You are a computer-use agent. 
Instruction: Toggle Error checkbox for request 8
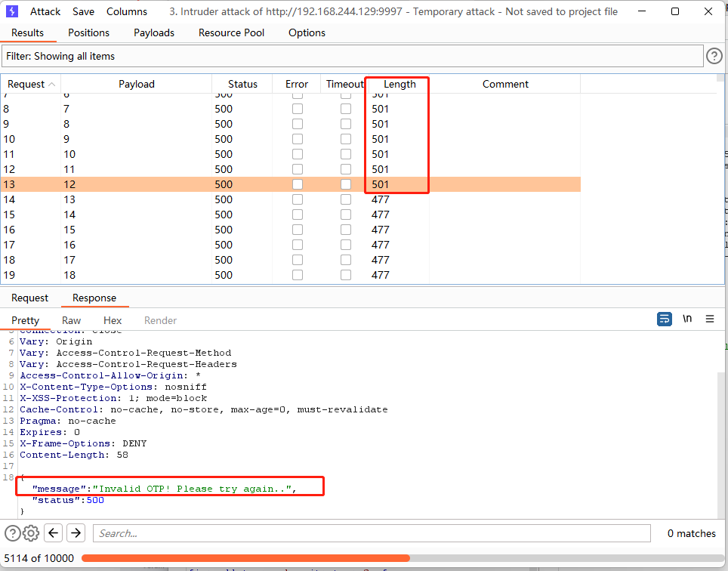click(297, 109)
